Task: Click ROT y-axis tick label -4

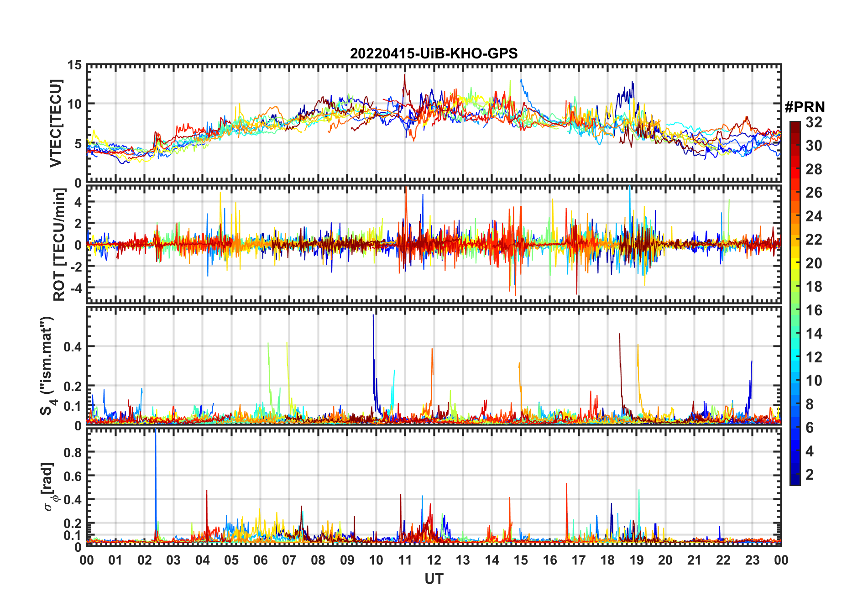Action: [76, 288]
